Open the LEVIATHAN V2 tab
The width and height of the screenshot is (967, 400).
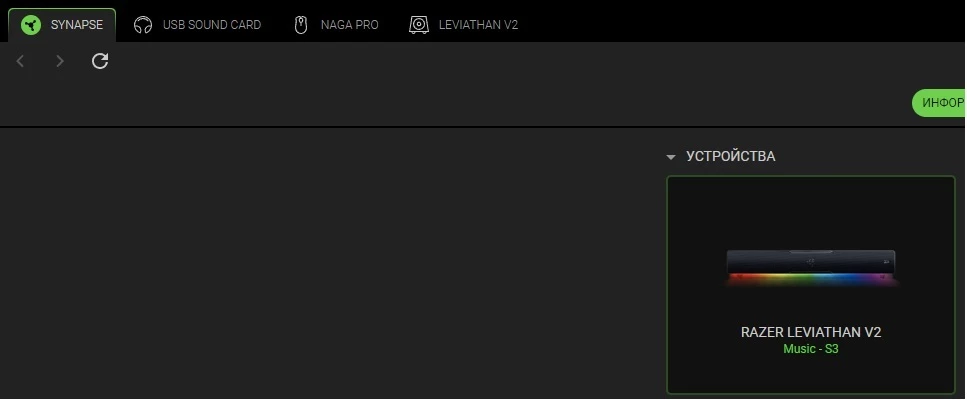click(463, 25)
